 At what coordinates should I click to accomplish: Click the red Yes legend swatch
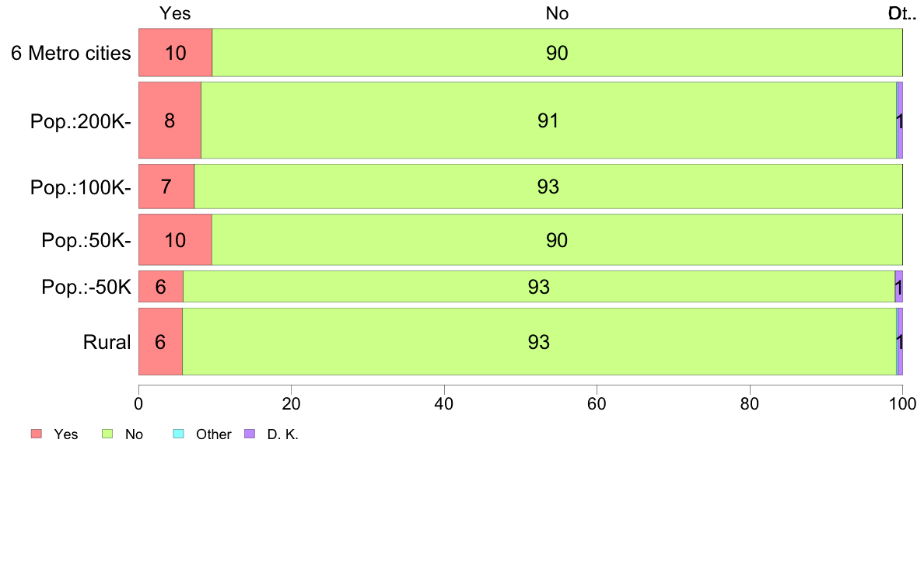coord(37,434)
